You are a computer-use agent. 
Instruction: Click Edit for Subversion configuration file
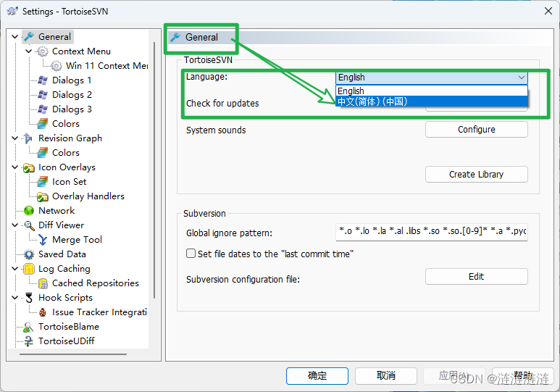point(476,277)
